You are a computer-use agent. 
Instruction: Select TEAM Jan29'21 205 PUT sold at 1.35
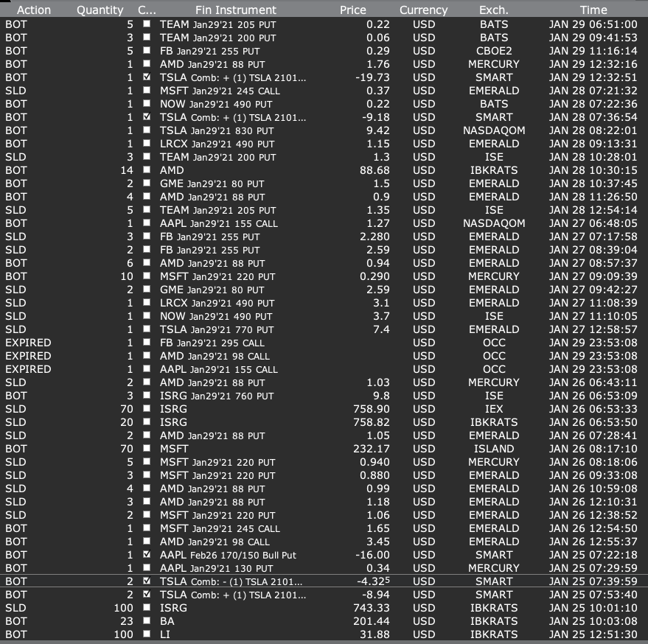click(217, 210)
